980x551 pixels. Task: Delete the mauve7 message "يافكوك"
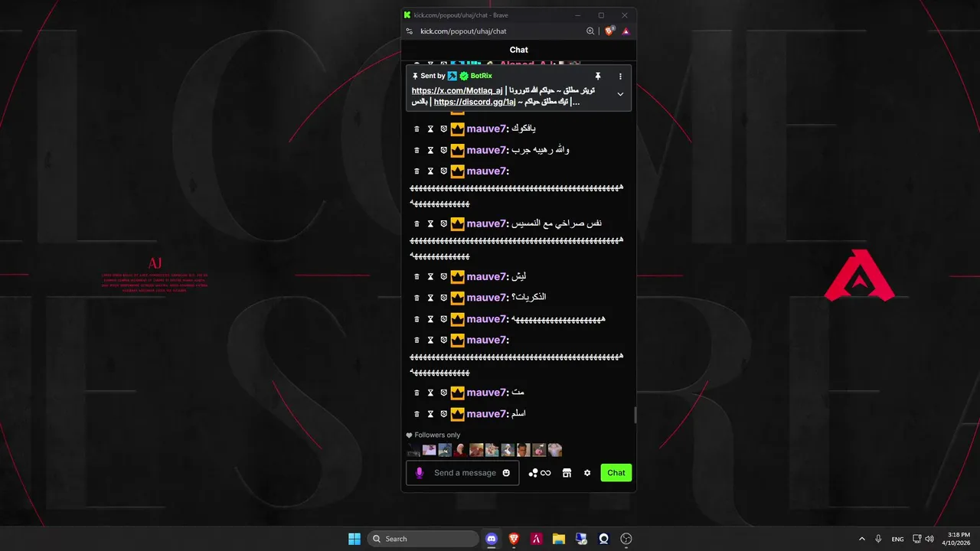point(416,129)
